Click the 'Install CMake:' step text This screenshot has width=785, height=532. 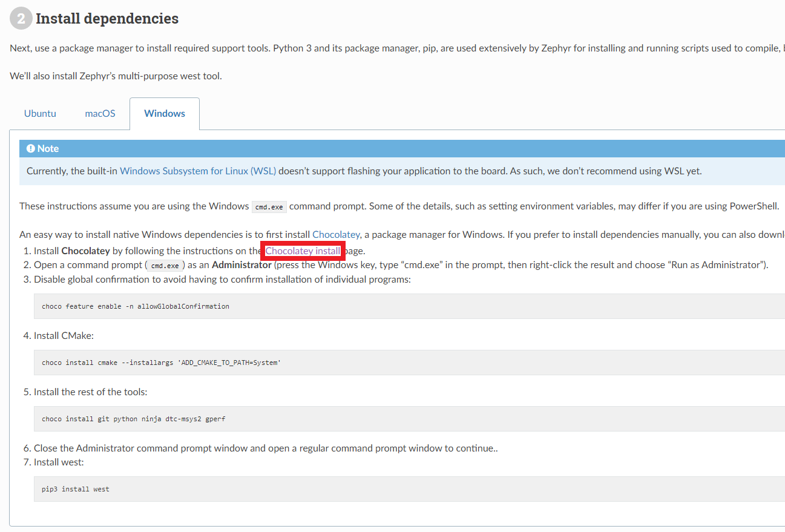point(64,335)
